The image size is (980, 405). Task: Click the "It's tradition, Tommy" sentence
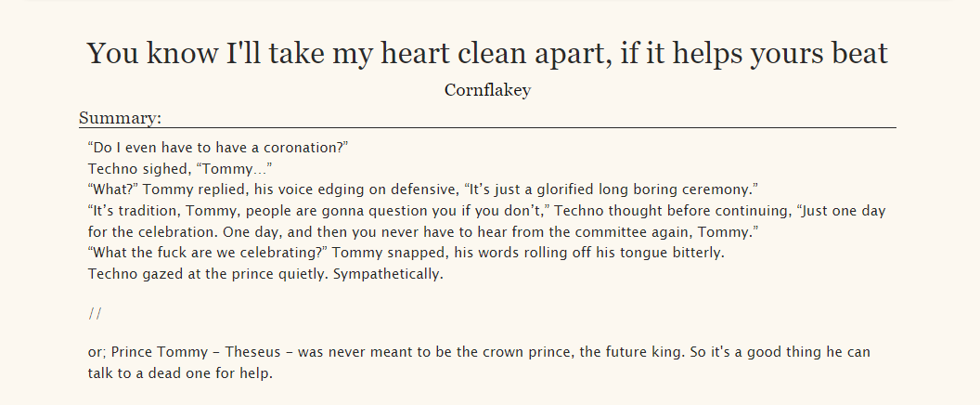(486, 211)
